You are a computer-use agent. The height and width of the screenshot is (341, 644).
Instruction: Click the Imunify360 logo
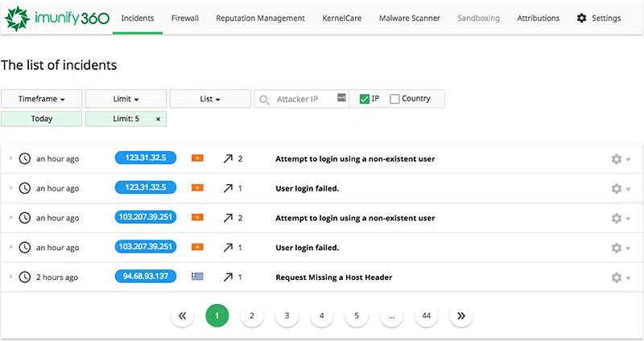pos(56,17)
